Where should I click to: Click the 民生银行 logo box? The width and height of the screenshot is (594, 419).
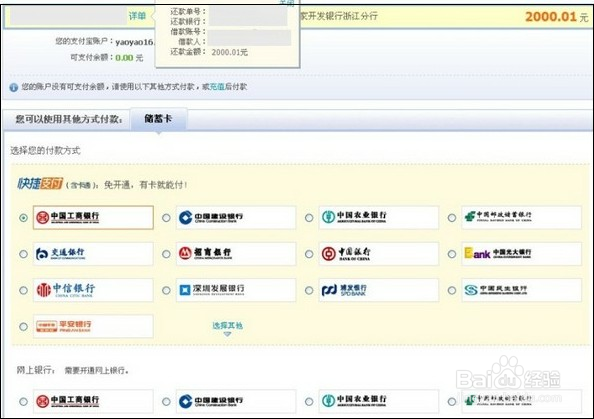[522, 290]
